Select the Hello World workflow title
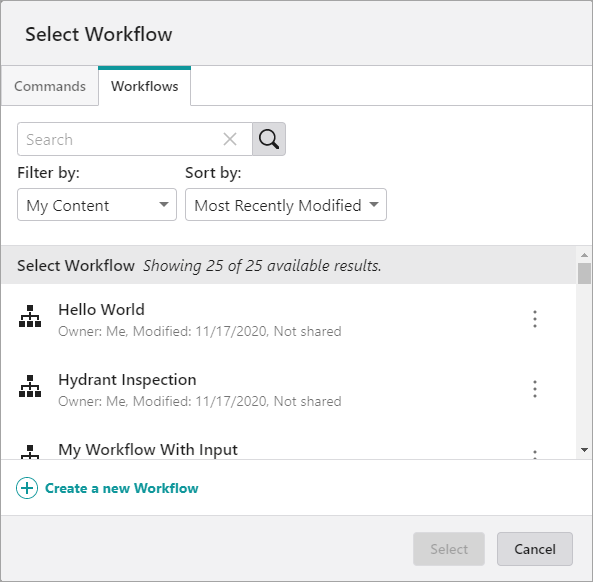593x582 pixels. click(x=101, y=310)
